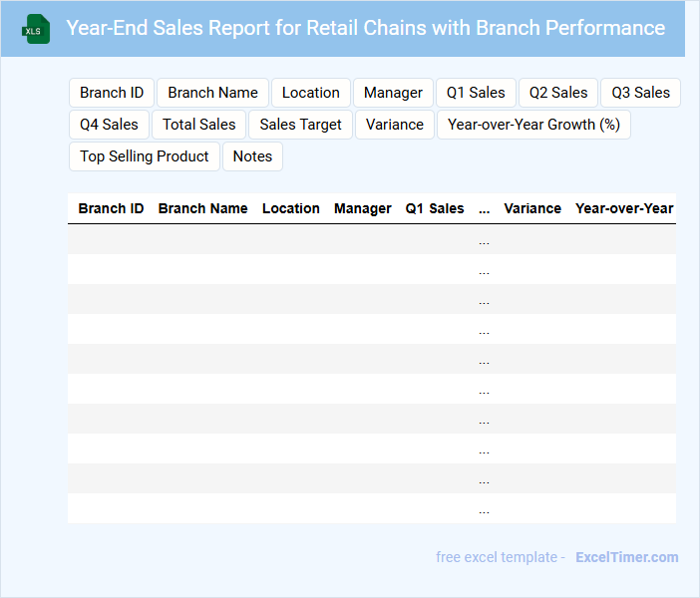The image size is (700, 598).
Task: Click the Branch Name table column header
Action: tap(202, 208)
